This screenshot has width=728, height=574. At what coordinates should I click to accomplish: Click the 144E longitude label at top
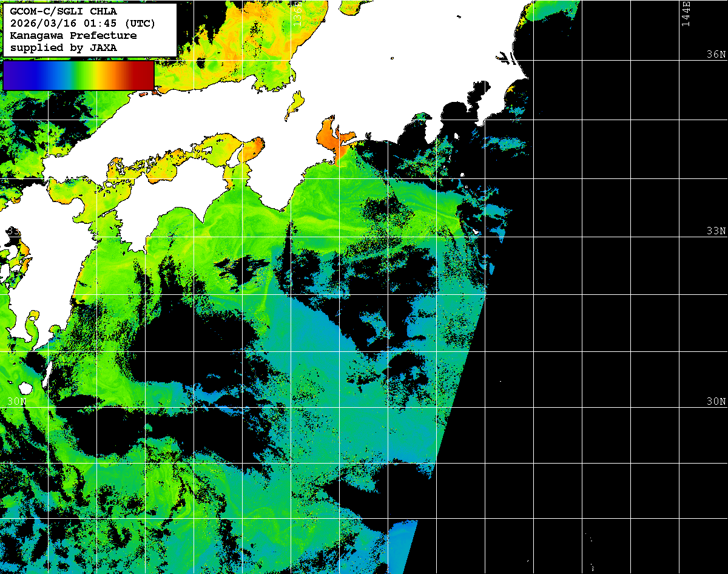tap(686, 13)
